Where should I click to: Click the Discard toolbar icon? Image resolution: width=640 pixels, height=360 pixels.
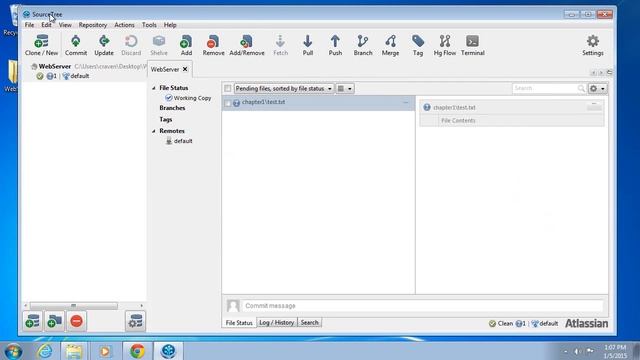131,45
